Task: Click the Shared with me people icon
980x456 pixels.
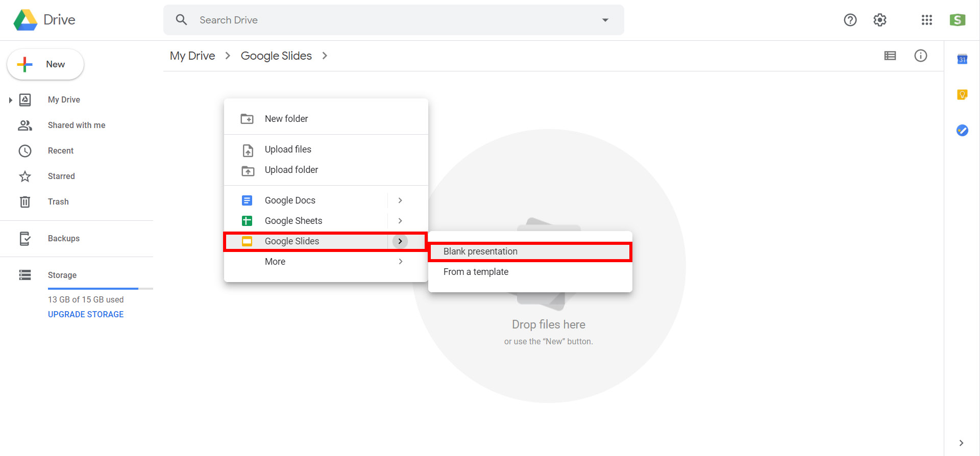Action: tap(25, 125)
